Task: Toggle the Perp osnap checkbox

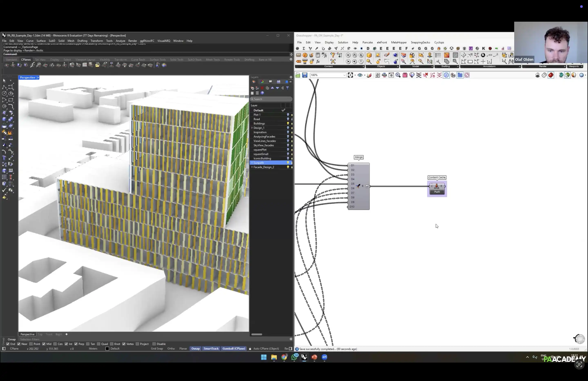Action: 76,344
